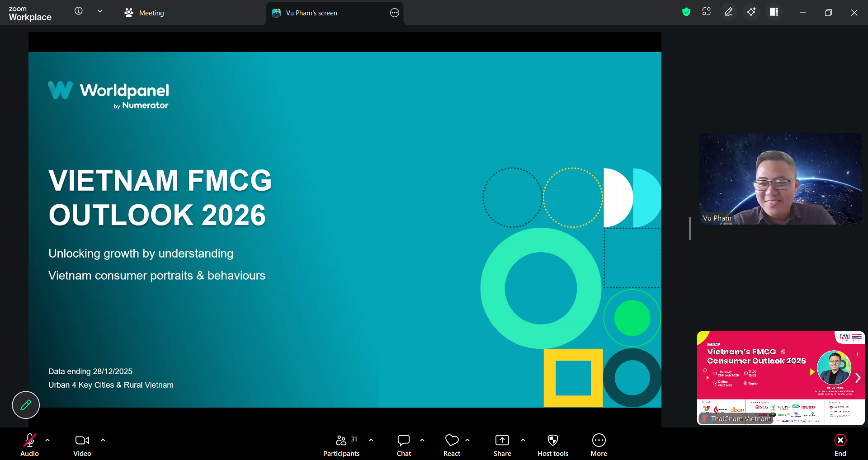Click the screen sharing status icon
The height and width of the screenshot is (460, 868).
[x=707, y=12]
